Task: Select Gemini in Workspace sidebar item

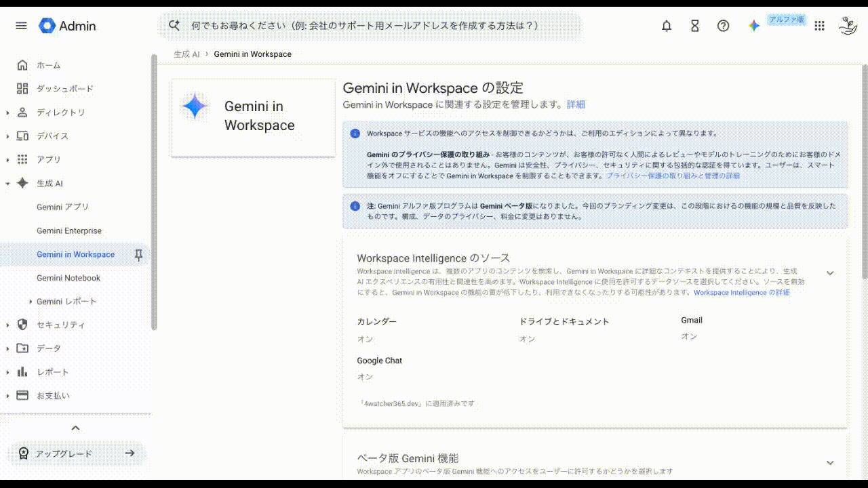Action: pyautogui.click(x=75, y=254)
